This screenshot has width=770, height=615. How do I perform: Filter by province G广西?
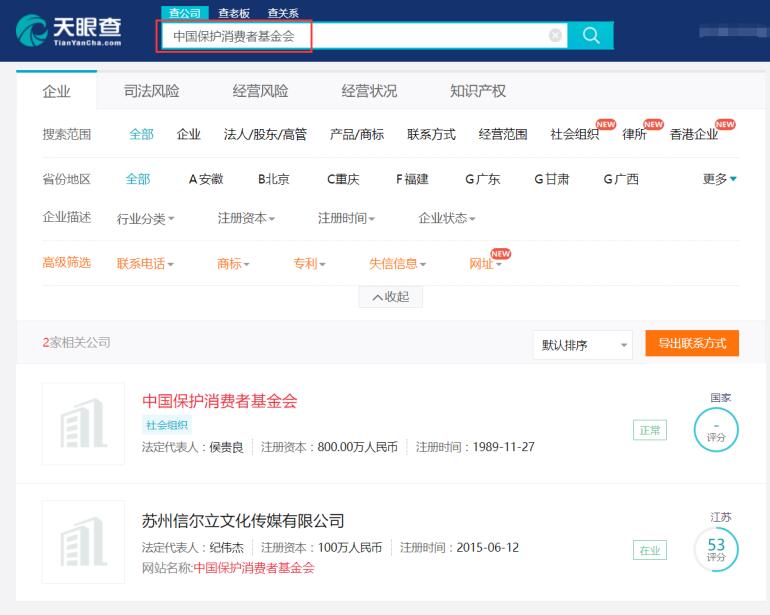click(x=621, y=179)
